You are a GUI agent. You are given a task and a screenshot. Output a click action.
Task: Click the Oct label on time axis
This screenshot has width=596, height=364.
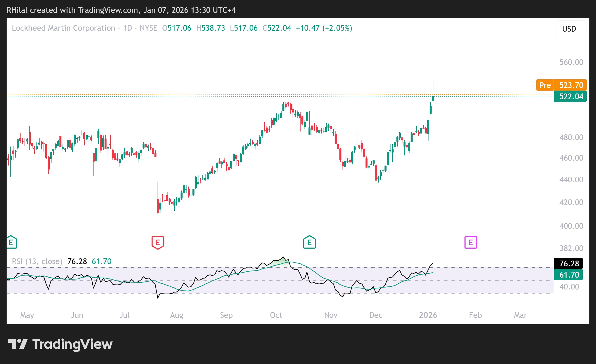(x=276, y=315)
